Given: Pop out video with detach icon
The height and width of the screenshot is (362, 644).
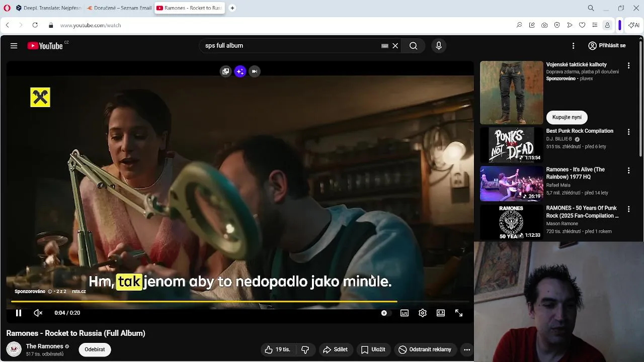Looking at the screenshot, I should tap(225, 71).
